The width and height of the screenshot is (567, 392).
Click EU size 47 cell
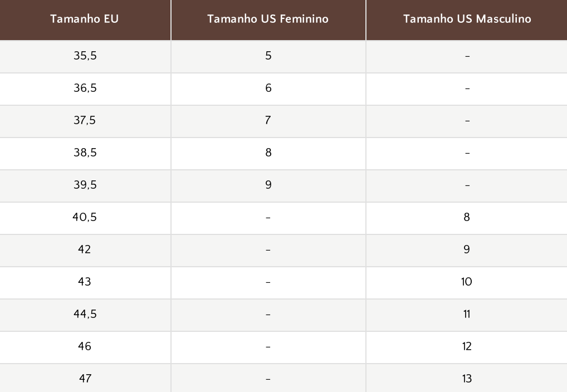(x=85, y=378)
